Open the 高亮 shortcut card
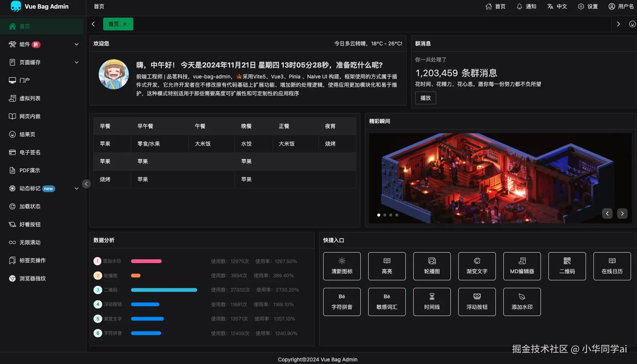 tap(387, 266)
